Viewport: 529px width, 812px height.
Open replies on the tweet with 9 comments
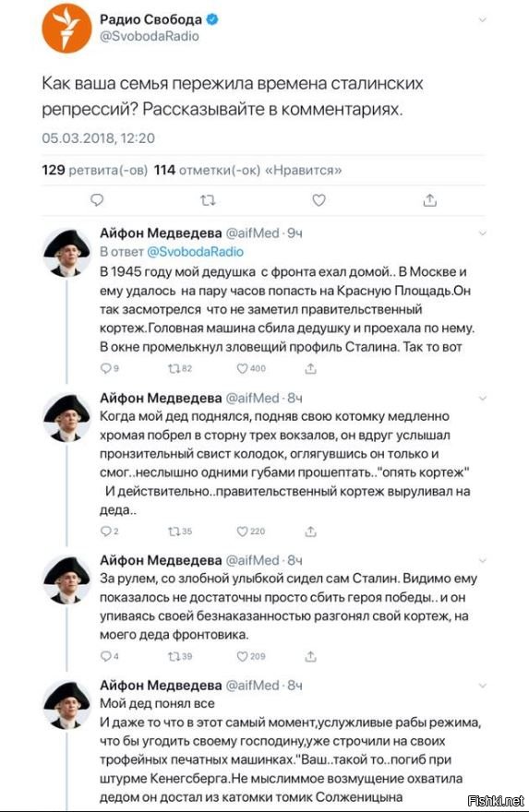coord(109,368)
